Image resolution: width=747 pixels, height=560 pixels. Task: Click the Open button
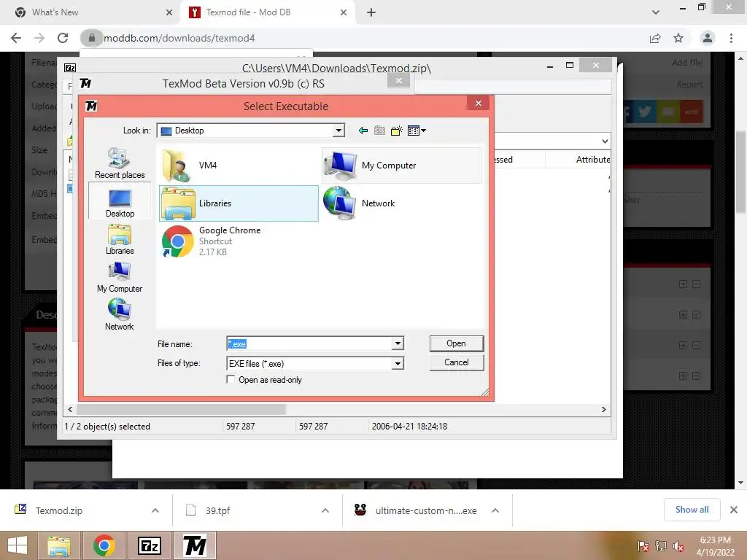[457, 343]
